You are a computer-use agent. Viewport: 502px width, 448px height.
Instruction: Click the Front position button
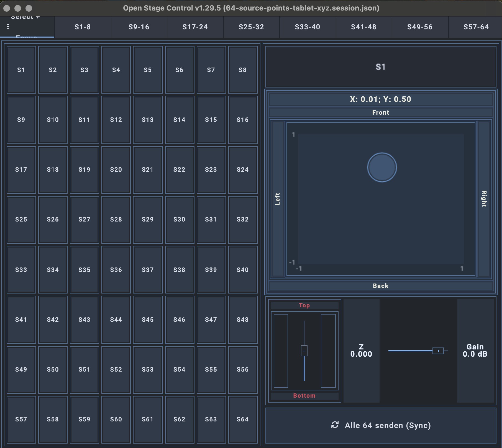381,112
